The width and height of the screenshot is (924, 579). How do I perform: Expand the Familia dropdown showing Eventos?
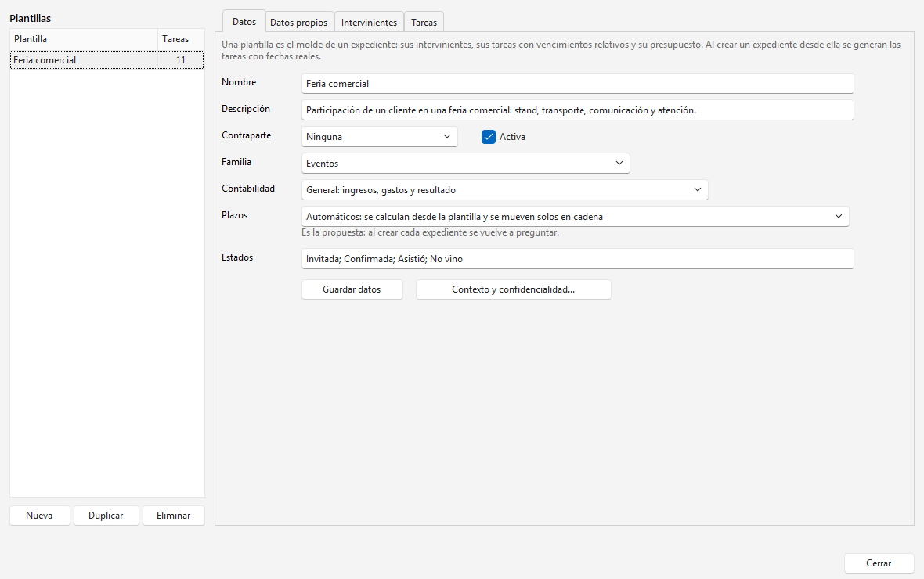tap(466, 164)
